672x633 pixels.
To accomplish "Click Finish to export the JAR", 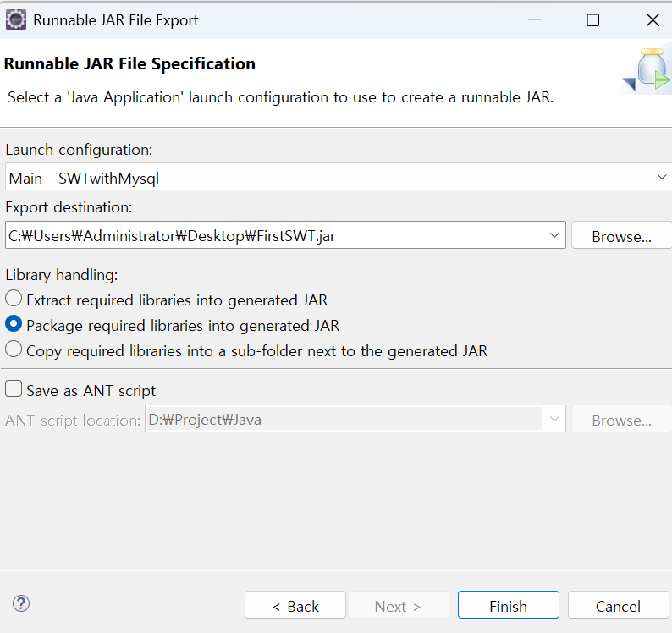I will tap(509, 605).
